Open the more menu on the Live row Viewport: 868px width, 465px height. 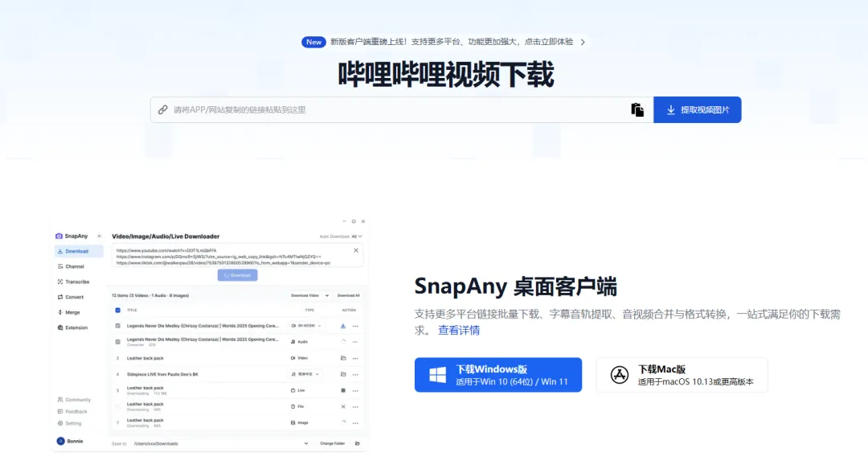tap(355, 390)
